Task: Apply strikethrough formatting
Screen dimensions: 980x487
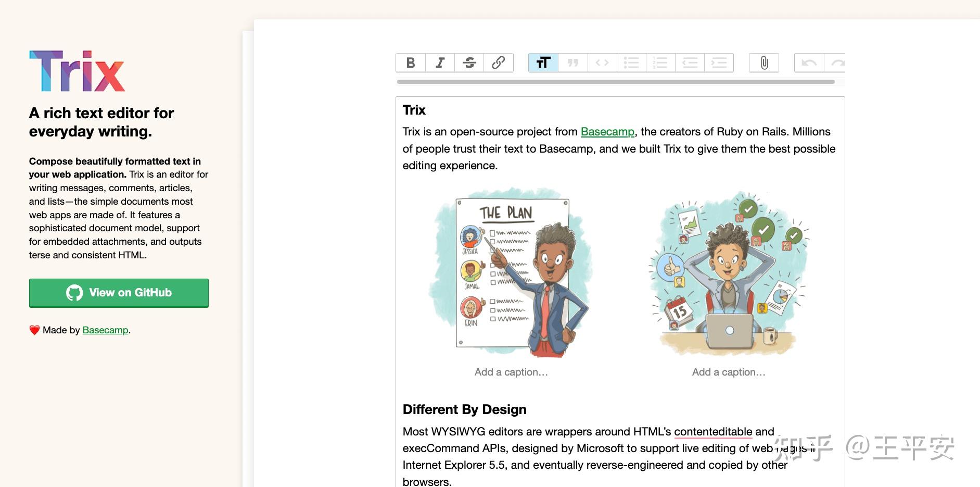Action: tap(469, 63)
